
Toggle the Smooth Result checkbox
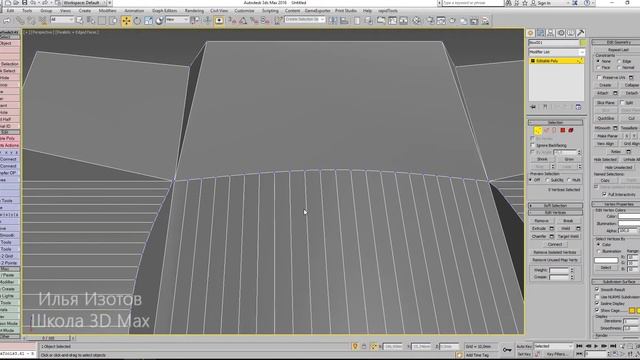pyautogui.click(x=597, y=289)
